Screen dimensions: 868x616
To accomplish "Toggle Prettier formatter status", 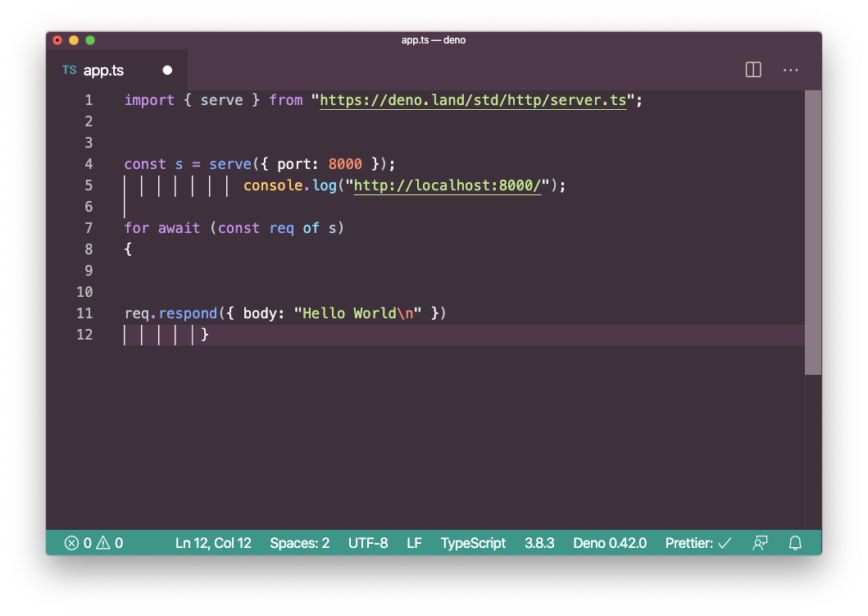I will point(698,543).
